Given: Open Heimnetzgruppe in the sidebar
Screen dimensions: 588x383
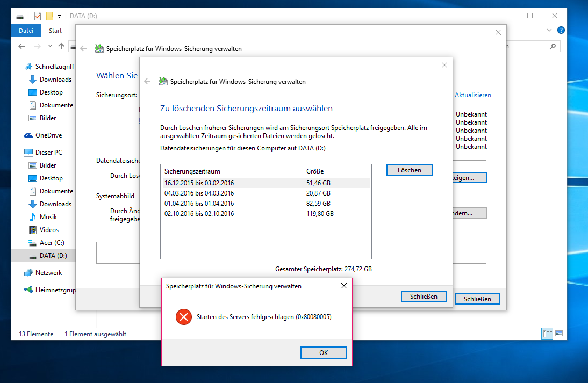Looking at the screenshot, I should point(50,290).
